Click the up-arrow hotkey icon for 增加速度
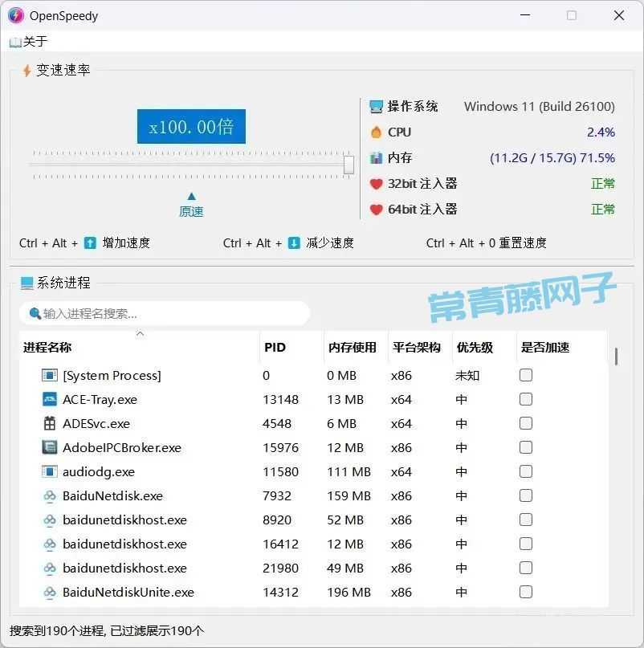The image size is (644, 648). tap(90, 243)
